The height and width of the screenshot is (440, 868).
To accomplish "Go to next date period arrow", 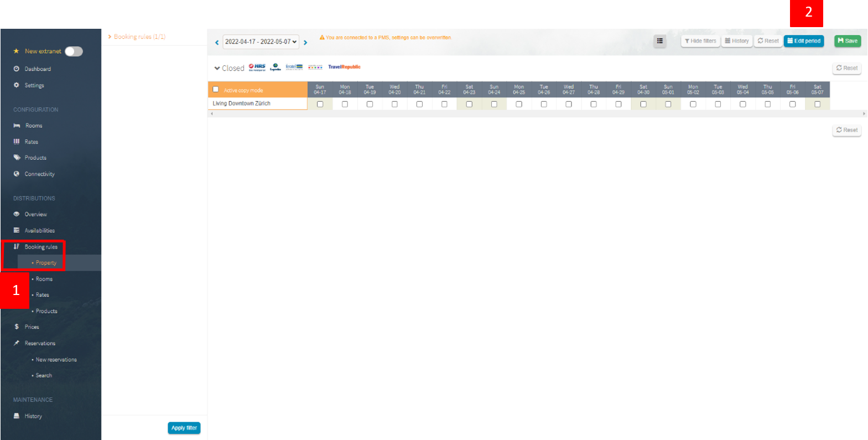I will [x=305, y=43].
